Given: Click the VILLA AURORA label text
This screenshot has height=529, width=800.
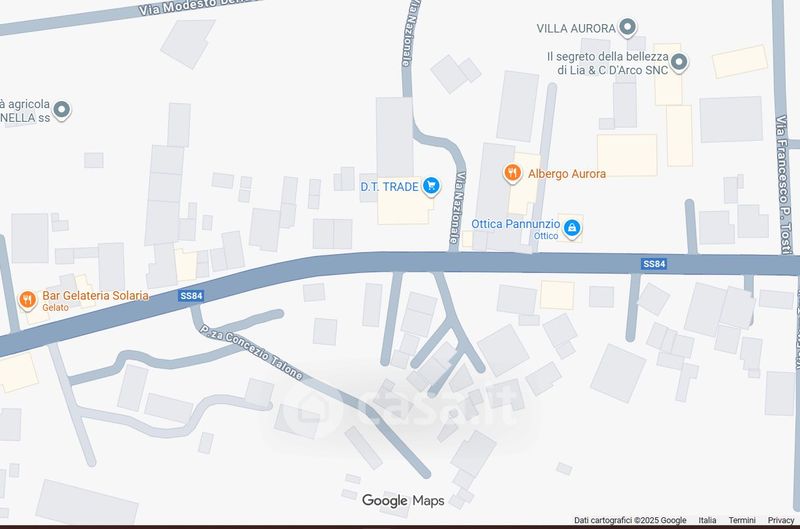Looking at the screenshot, I should [576, 29].
